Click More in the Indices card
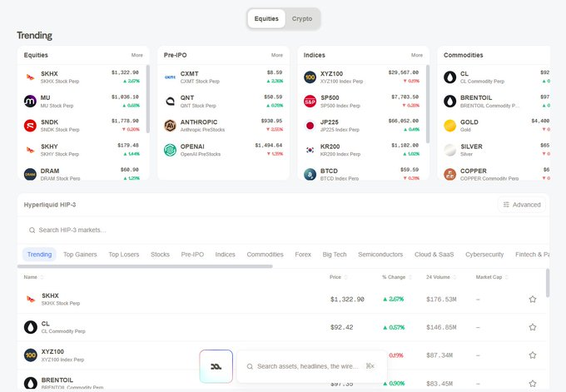Viewport: 566px width, 392px height. pos(416,55)
